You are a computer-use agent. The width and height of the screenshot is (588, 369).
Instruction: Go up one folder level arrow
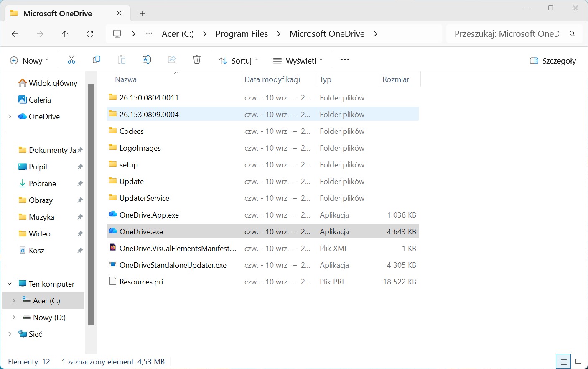pos(65,34)
